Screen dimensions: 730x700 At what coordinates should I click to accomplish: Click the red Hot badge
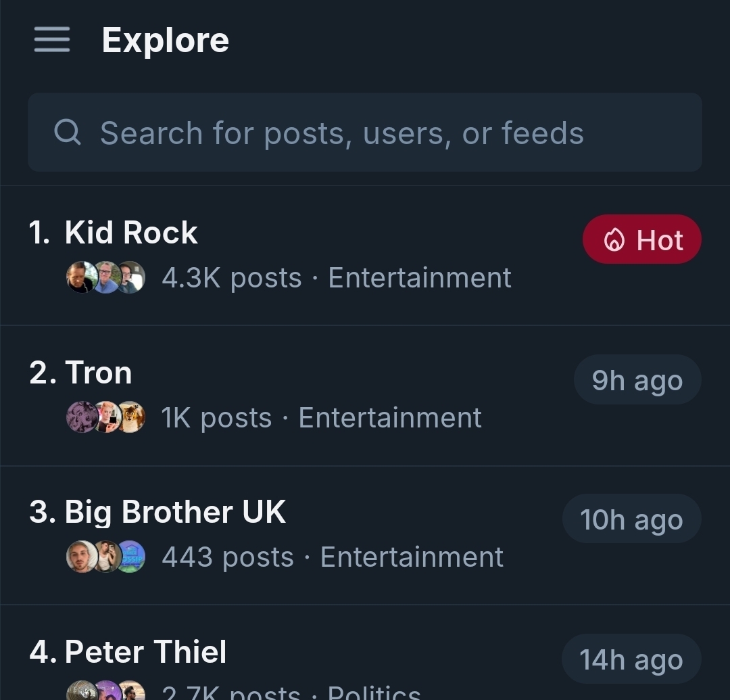pos(642,239)
